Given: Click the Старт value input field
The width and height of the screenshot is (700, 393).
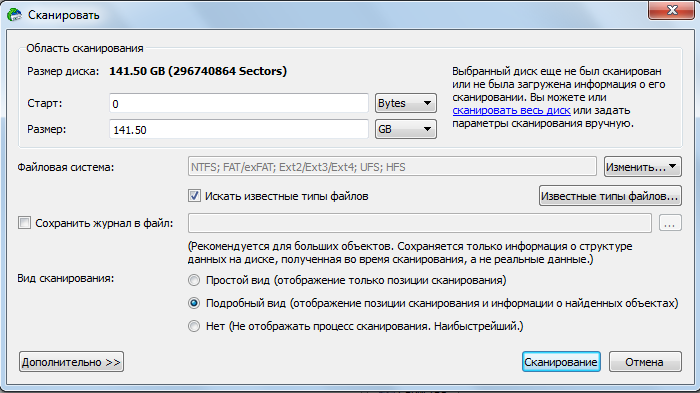Looking at the screenshot, I should [x=239, y=104].
